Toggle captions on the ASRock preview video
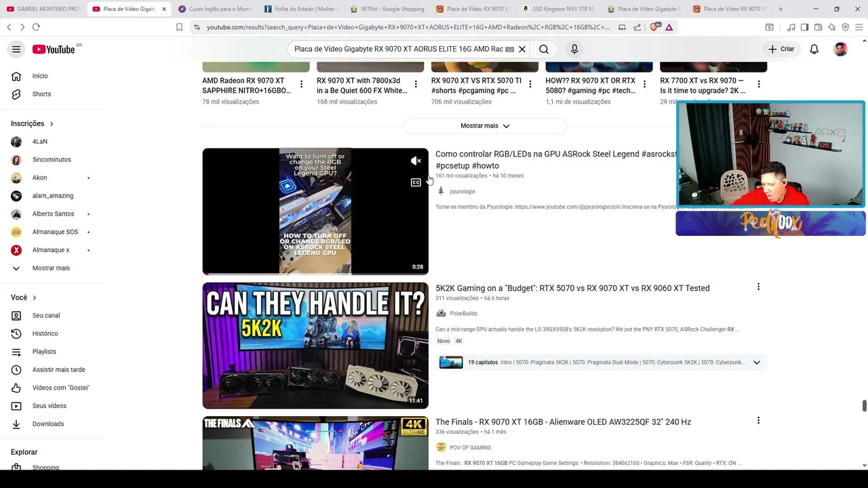This screenshot has height=488, width=868. pyautogui.click(x=416, y=182)
